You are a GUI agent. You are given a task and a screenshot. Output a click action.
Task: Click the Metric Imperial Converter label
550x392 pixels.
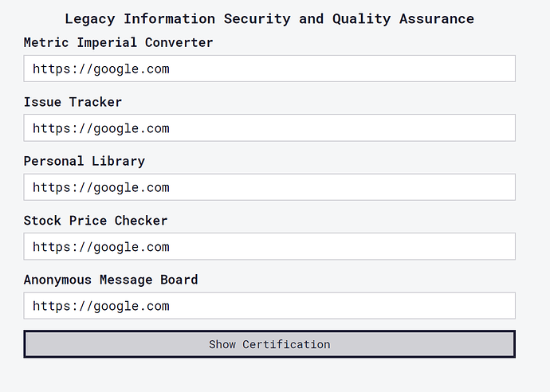point(118,42)
